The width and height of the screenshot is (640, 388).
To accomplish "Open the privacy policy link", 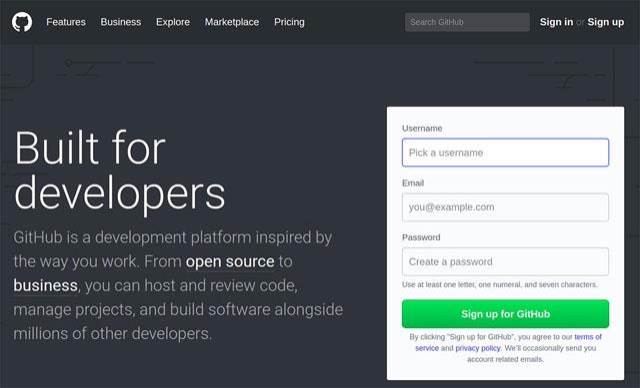I will coord(478,348).
